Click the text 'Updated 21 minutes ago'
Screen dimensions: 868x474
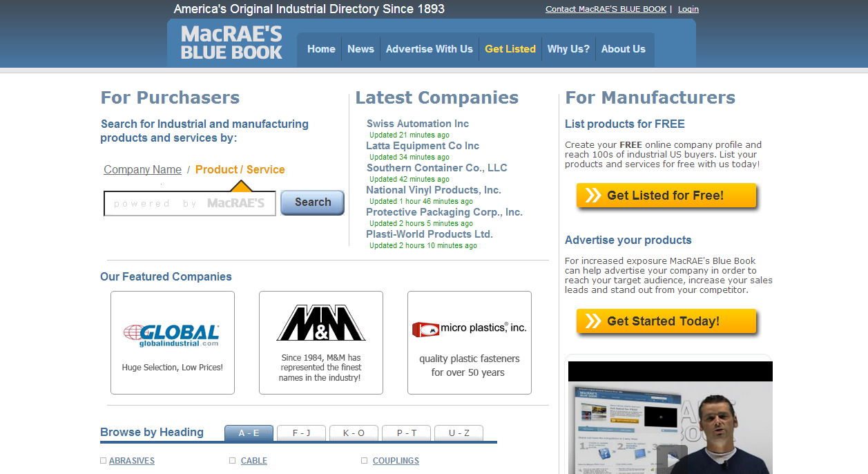(x=409, y=135)
